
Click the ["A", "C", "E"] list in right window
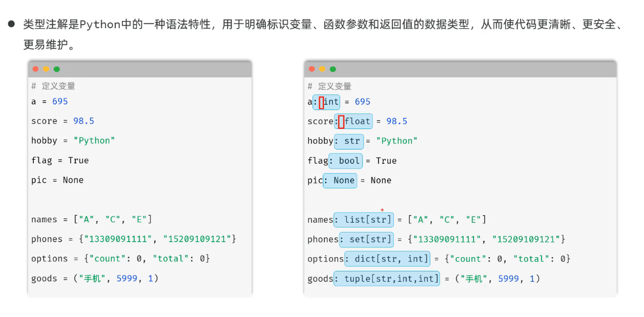pos(447,220)
